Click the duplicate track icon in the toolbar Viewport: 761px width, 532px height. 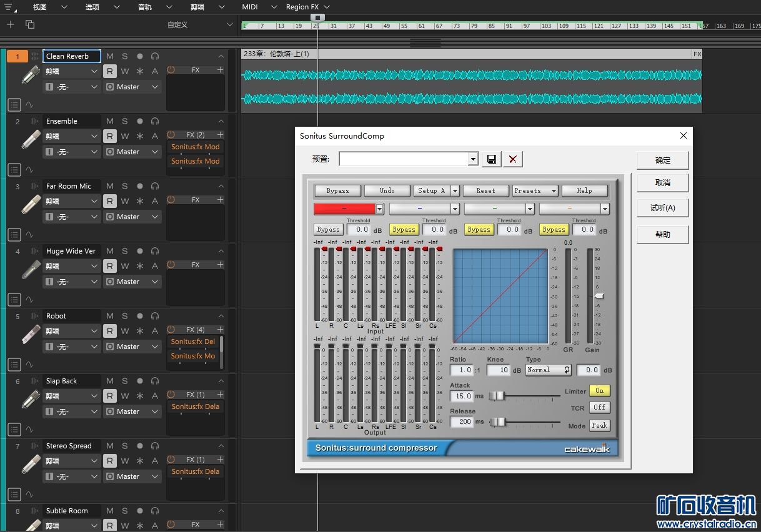tap(30, 24)
